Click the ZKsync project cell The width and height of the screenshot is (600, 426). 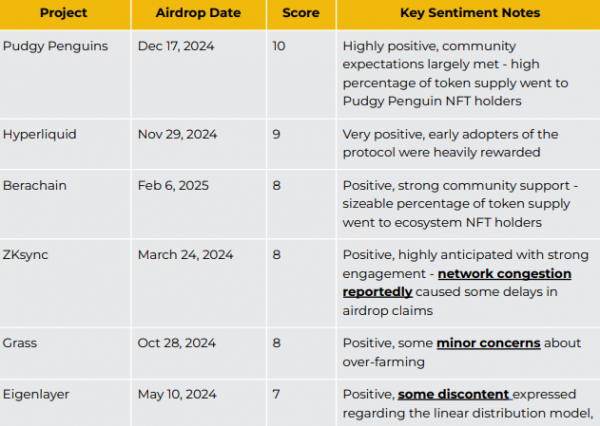(x=65, y=283)
